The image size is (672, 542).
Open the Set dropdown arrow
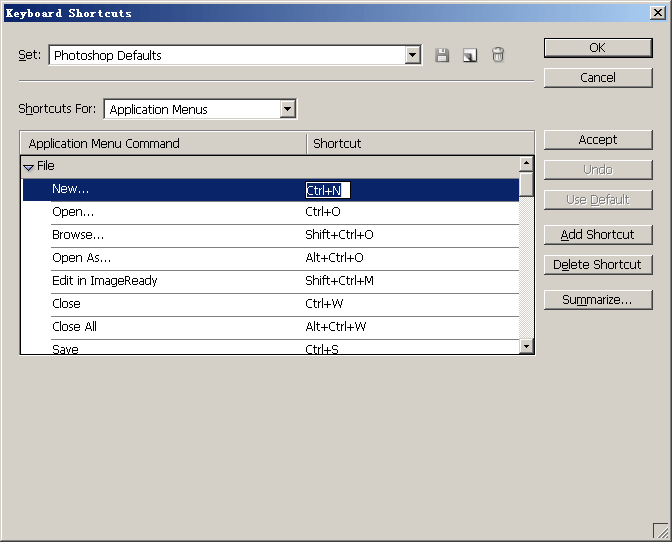tap(412, 55)
